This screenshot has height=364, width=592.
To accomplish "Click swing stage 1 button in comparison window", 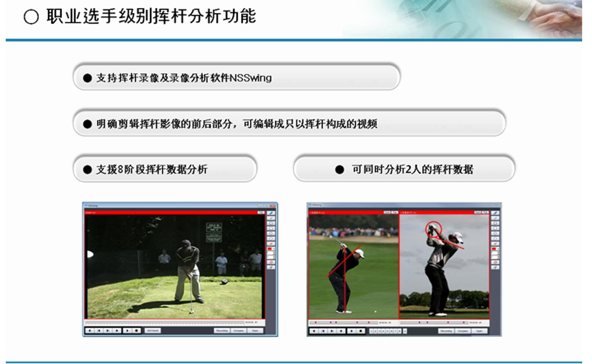I will pos(372,331).
